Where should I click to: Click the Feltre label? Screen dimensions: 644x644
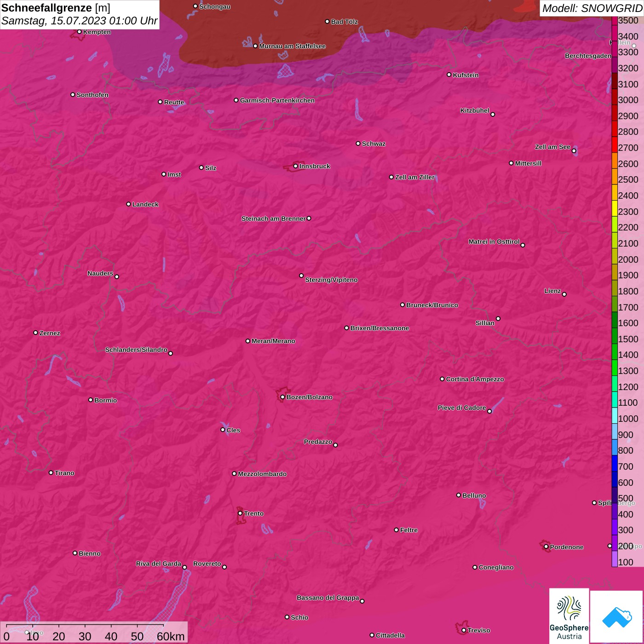click(x=409, y=530)
